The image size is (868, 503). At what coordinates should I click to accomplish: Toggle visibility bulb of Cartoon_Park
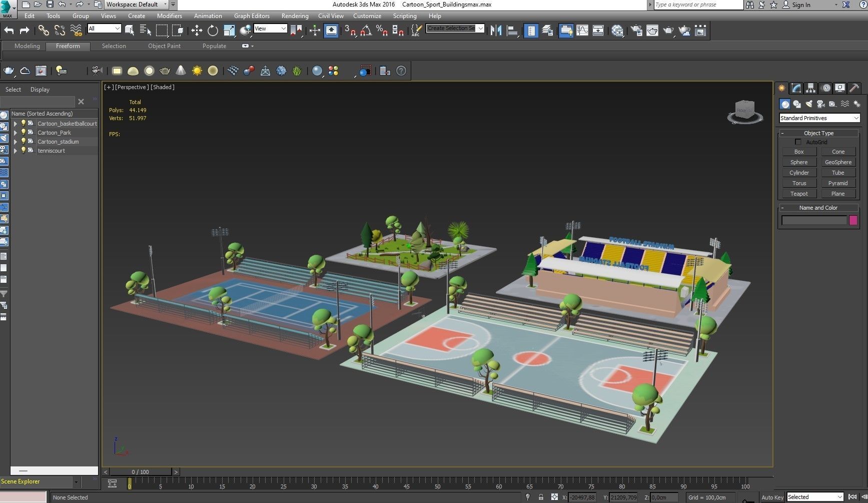pyautogui.click(x=23, y=132)
